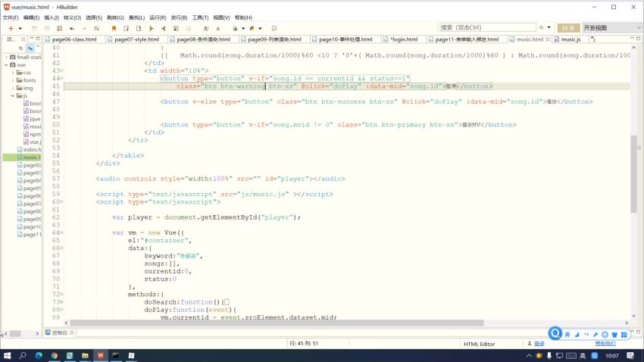Click the orange bookmark toolbar icon
Screen dimensions: 644x362
coord(114,28)
